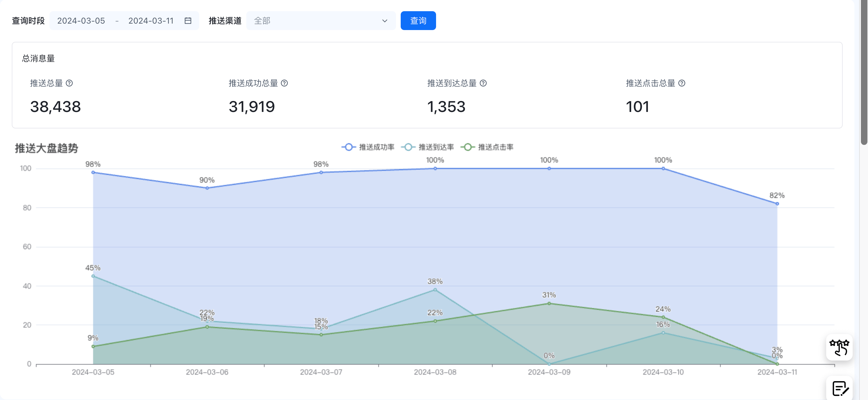Click the 2024-03-08 100% success rate point
The image size is (868, 400).
click(x=435, y=168)
